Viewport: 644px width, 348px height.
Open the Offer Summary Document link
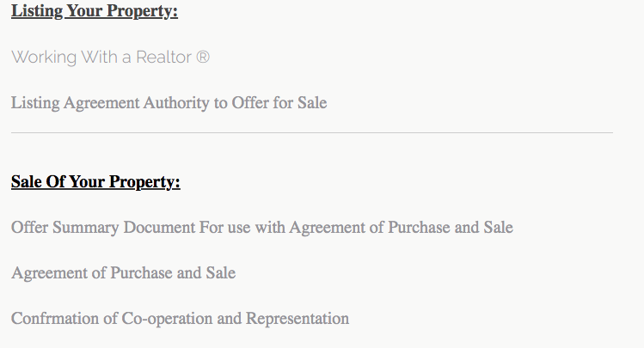click(x=262, y=228)
